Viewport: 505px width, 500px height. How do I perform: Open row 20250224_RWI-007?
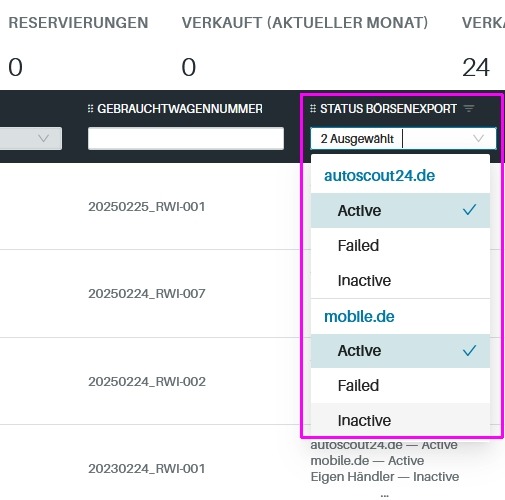pyautogui.click(x=147, y=294)
